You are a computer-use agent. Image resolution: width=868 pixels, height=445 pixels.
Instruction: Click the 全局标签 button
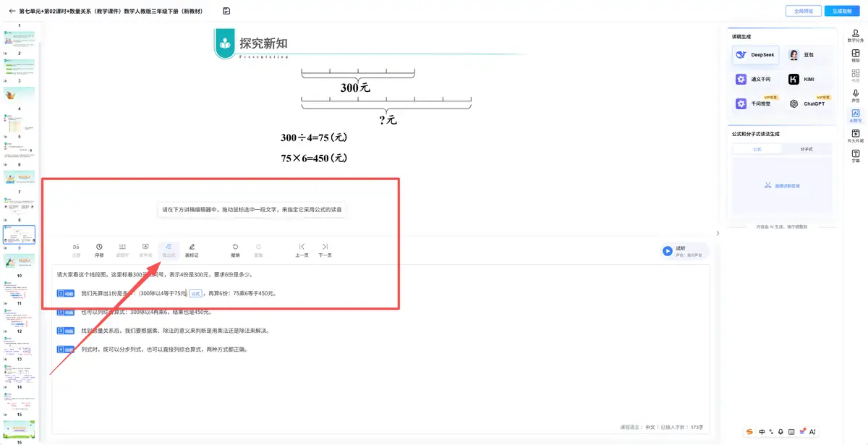tap(804, 11)
